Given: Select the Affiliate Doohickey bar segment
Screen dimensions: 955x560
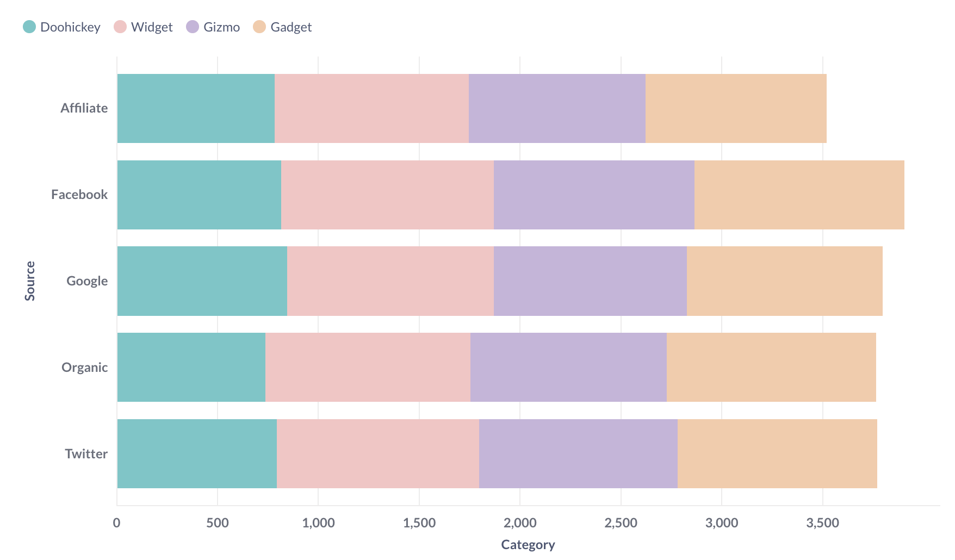Looking at the screenshot, I should click(x=196, y=108).
